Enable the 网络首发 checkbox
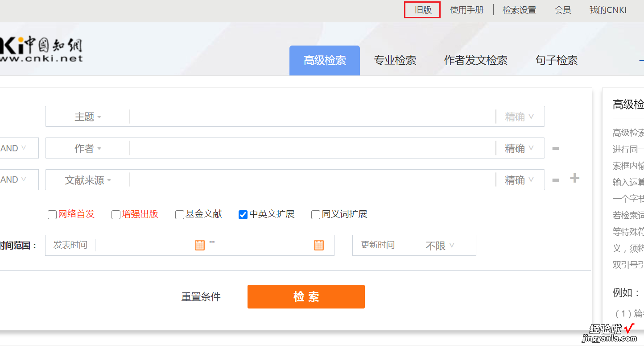Image resolution: width=644 pixels, height=346 pixels. (x=52, y=215)
